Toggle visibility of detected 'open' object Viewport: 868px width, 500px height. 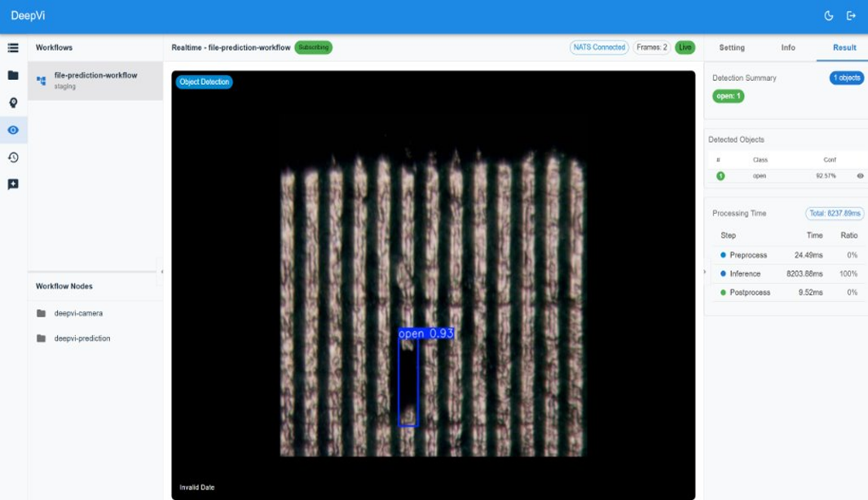tap(860, 176)
